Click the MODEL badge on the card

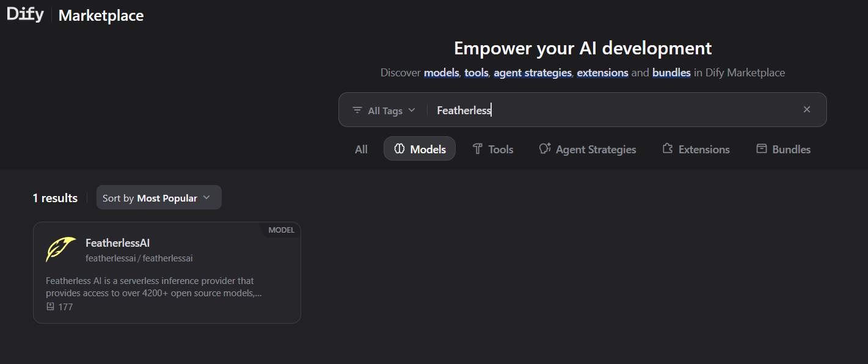[281, 230]
